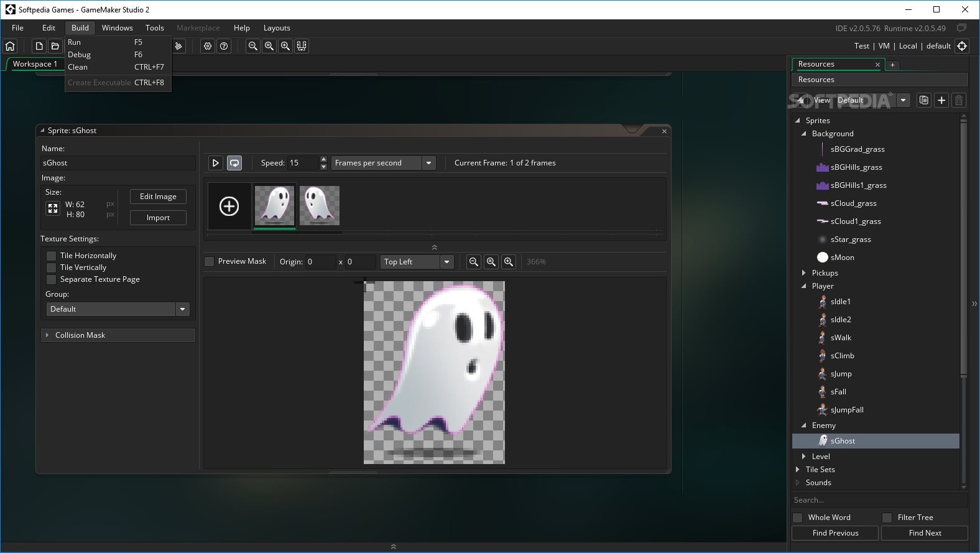
Task: Click the resize sprite icon beside W: 62
Action: [x=53, y=209]
